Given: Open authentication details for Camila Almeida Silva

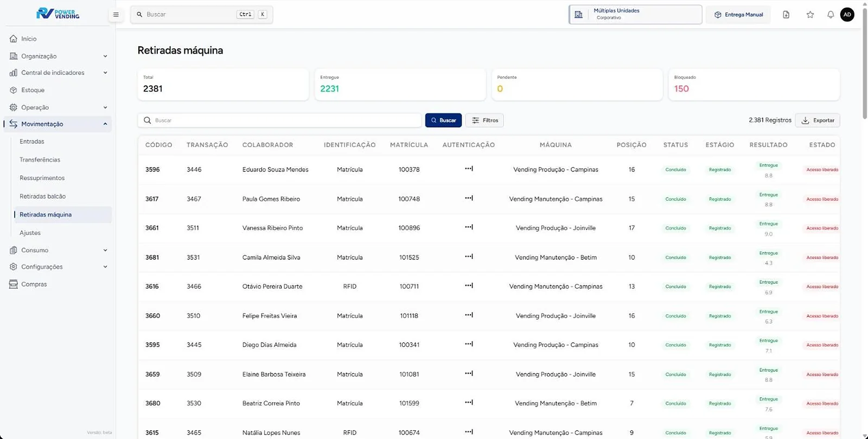Looking at the screenshot, I should 469,257.
